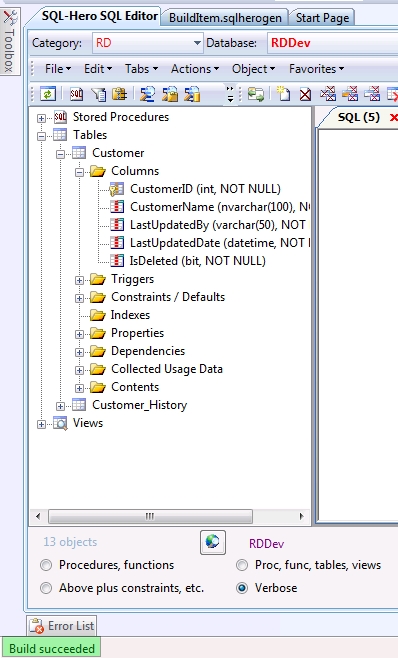Viewport: 398px width, 658px height.
Task: Expand the Dependencies folder
Action: pos(79,352)
